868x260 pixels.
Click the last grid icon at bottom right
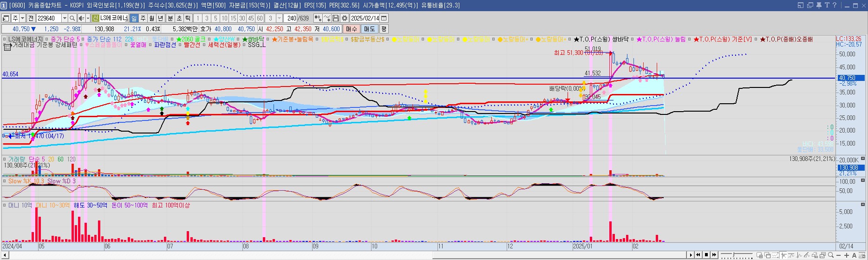862,255
